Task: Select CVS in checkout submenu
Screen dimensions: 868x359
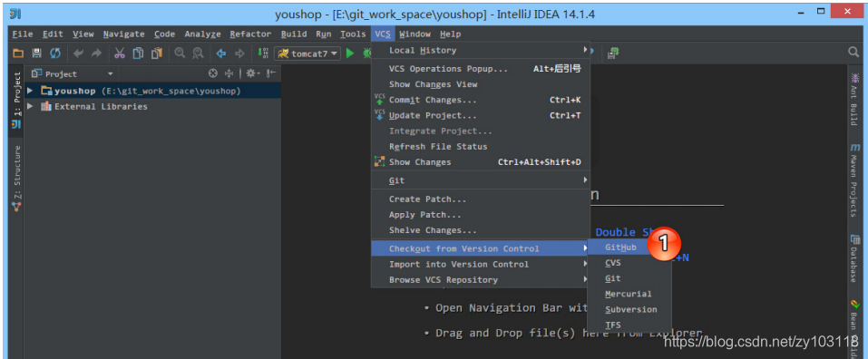Action: [x=629, y=263]
